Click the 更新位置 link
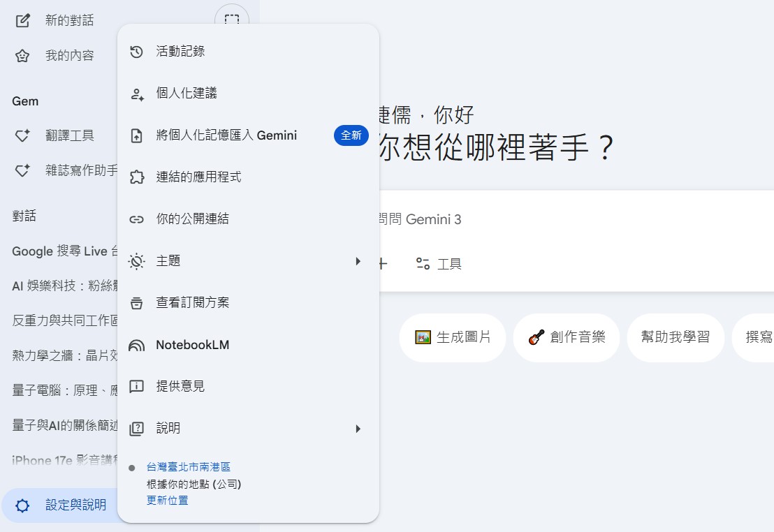This screenshot has width=774, height=532. [166, 500]
